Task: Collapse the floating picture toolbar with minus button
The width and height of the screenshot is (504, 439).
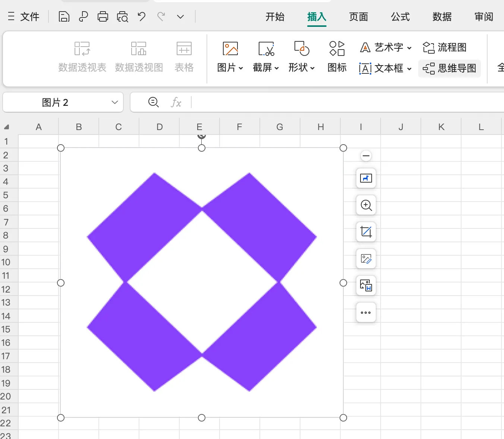Action: click(x=366, y=156)
